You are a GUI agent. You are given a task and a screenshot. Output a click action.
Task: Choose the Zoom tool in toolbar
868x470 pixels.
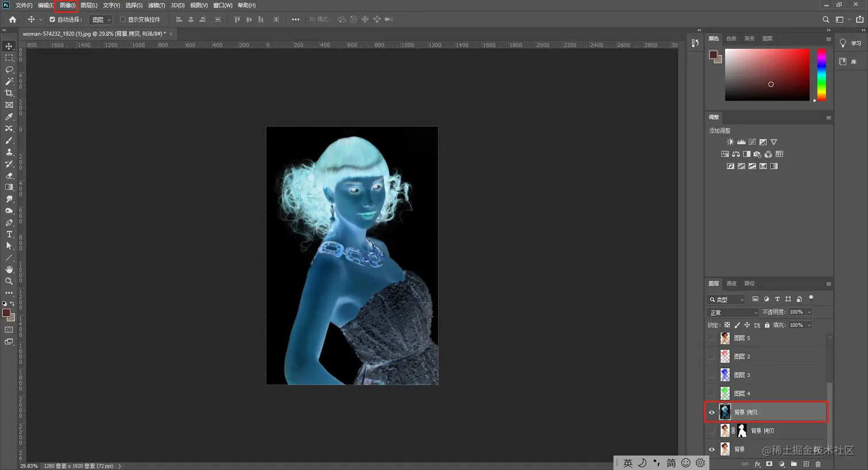[x=9, y=281]
